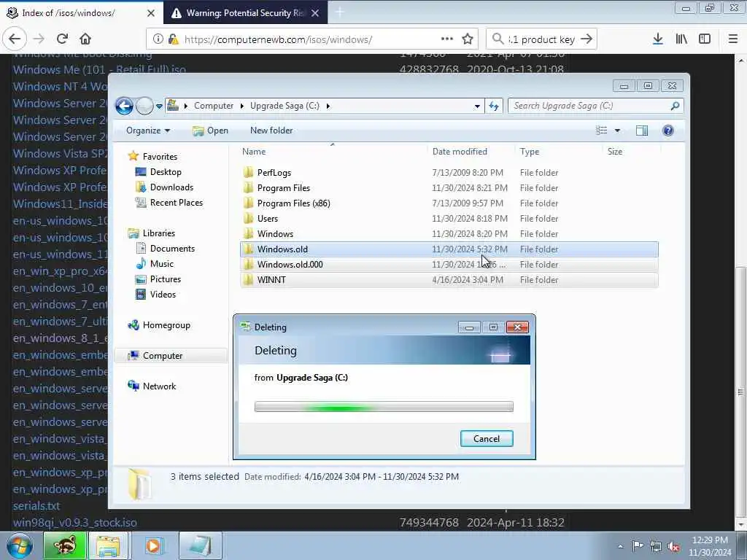The image size is (747, 560).
Task: Expand the Computer breadcrumb arrow
Action: [x=242, y=106]
